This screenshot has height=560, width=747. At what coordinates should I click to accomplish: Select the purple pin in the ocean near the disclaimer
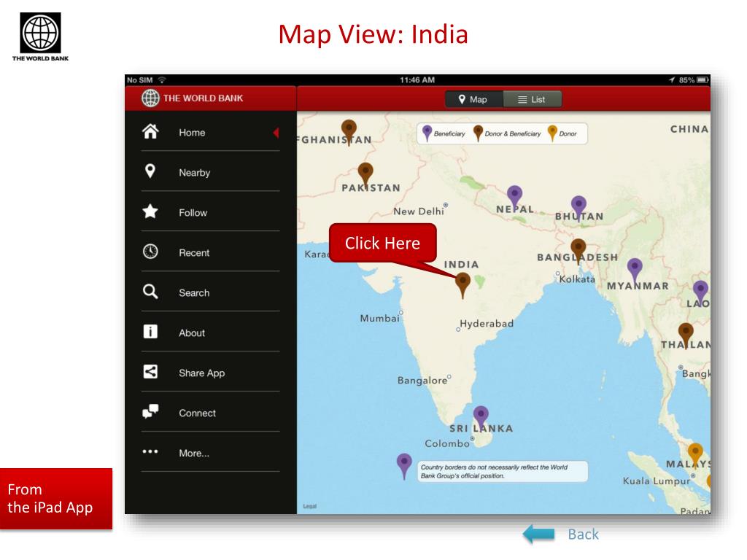point(404,466)
